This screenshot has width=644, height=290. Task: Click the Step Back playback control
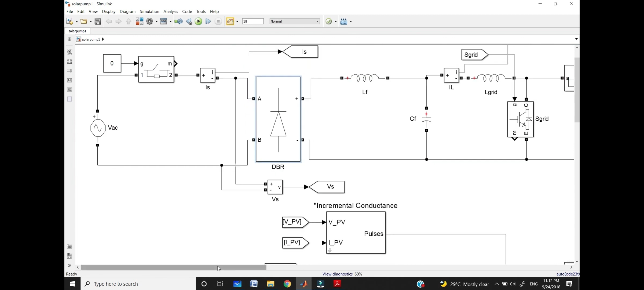tap(189, 21)
